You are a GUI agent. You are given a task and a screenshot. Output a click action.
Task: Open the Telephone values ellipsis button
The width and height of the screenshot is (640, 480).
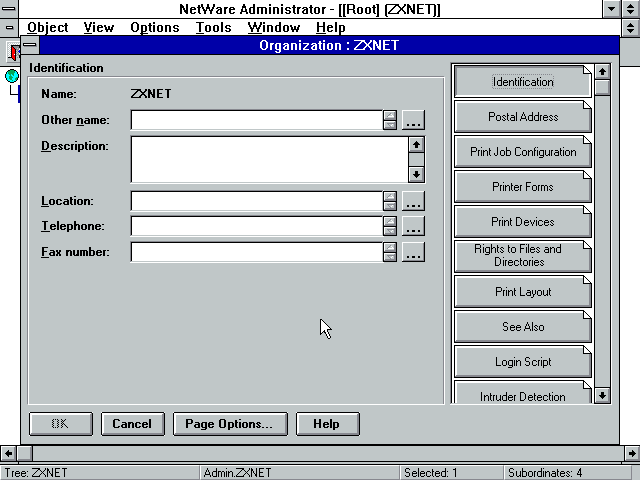(x=413, y=226)
